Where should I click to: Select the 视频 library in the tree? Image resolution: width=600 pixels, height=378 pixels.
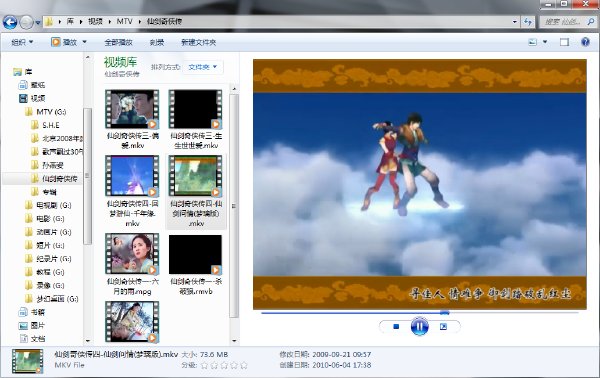[x=32, y=98]
